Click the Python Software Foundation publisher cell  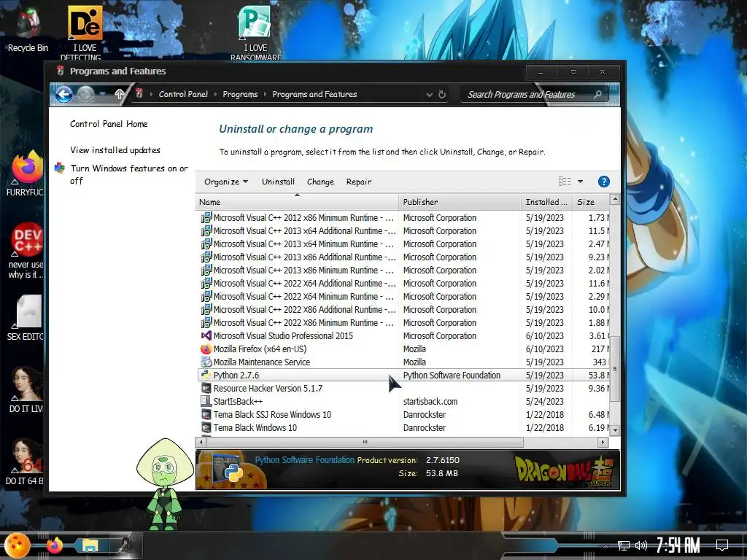452,376
